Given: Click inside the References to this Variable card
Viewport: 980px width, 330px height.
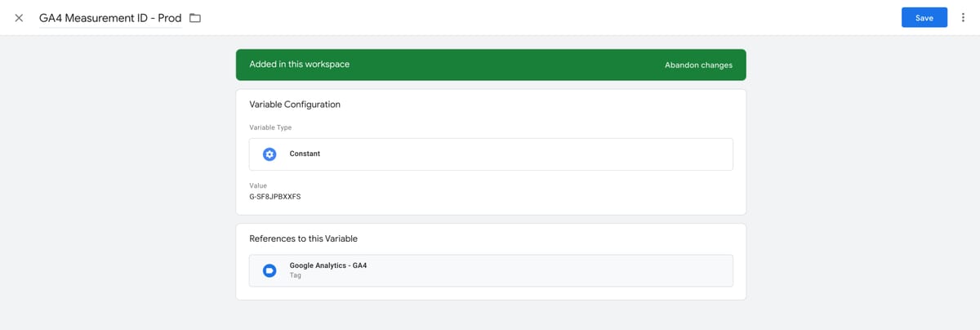Looking at the screenshot, I should tap(491, 261).
